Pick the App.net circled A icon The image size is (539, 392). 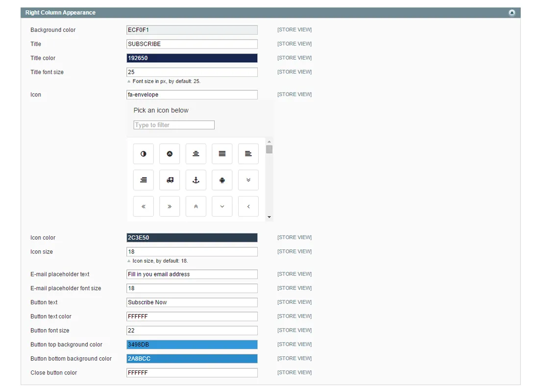click(x=170, y=154)
